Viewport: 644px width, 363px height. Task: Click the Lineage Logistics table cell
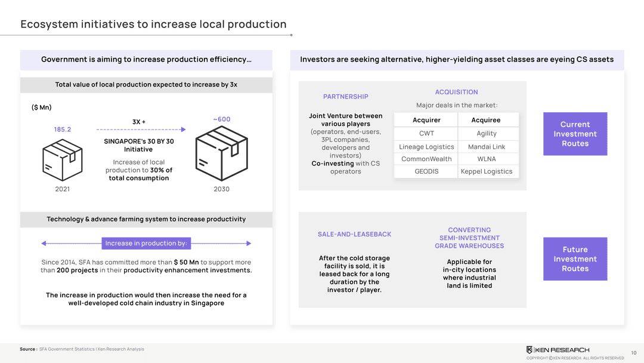point(426,147)
